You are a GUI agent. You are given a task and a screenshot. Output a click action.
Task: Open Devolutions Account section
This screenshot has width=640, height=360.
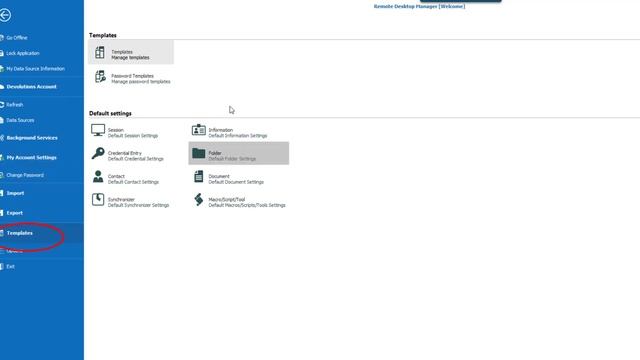[31, 87]
